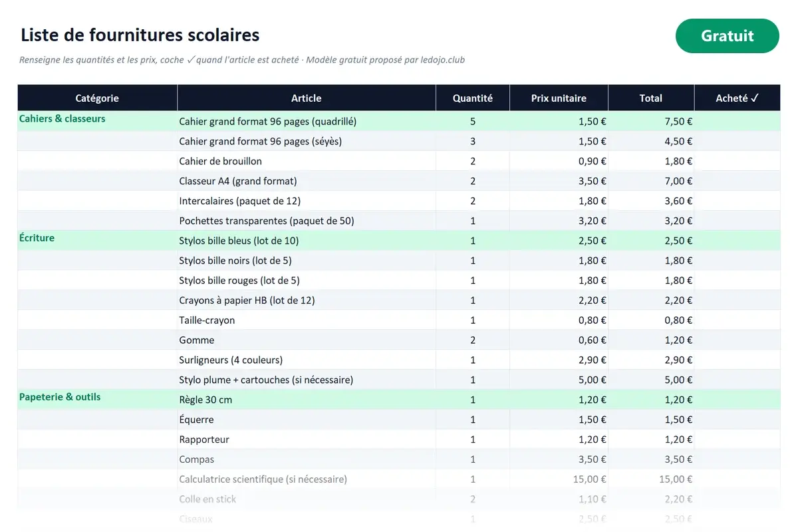Select 'Calculatrice scientifique (si nécessaire)' cell

click(307, 479)
